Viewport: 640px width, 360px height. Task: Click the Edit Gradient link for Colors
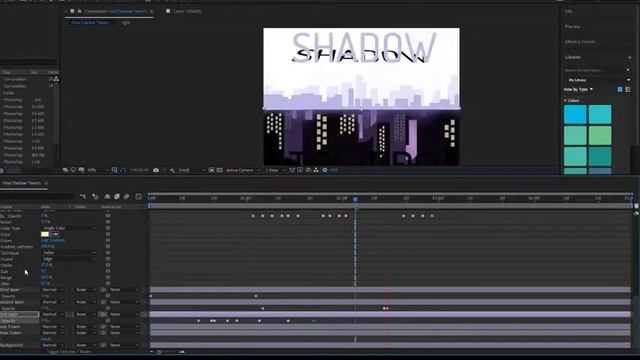point(53,240)
